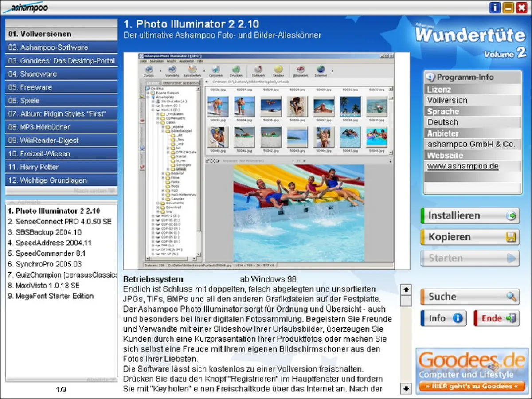
Task: Open the www.ashampoo.de website link
Action: pyautogui.click(x=463, y=166)
